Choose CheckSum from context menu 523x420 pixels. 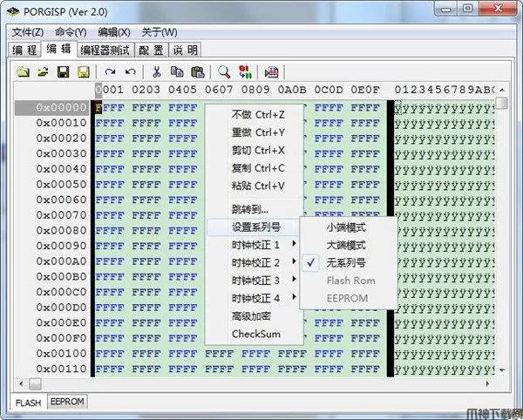(x=255, y=334)
